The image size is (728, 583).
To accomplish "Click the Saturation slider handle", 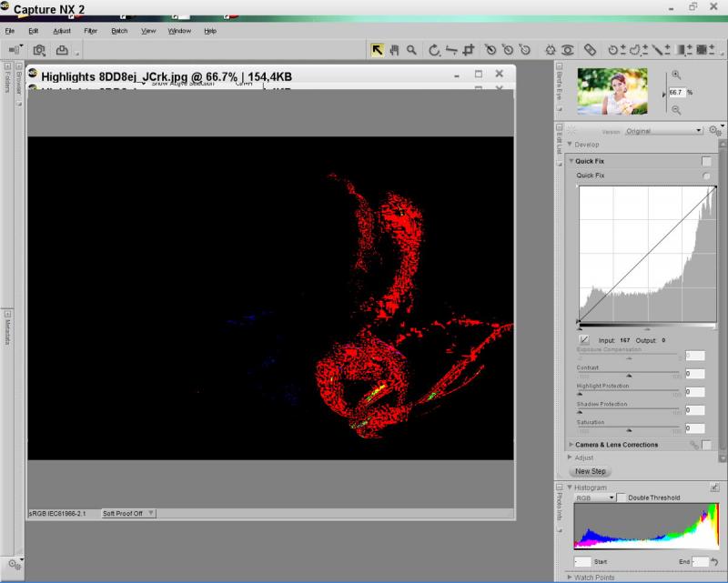I will (x=629, y=430).
